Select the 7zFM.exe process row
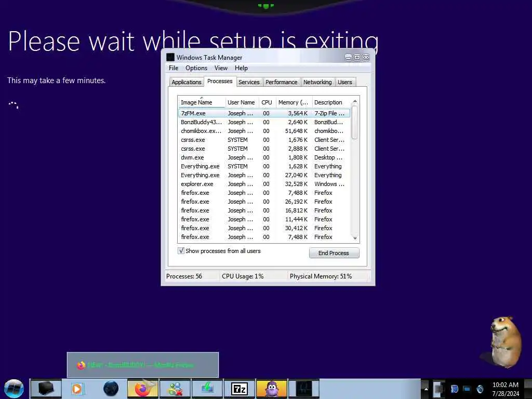 [x=264, y=113]
